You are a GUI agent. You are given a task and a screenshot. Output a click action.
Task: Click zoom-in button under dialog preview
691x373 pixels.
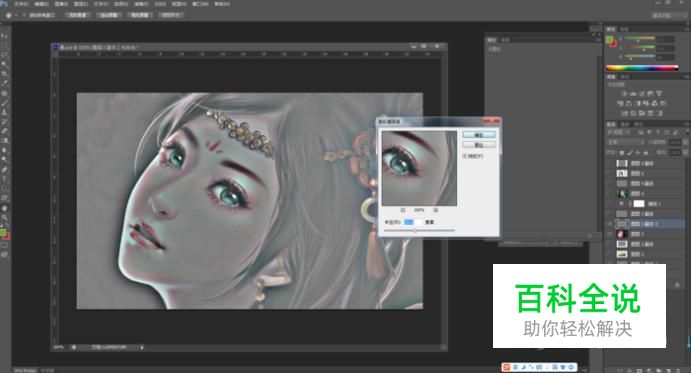coord(435,210)
